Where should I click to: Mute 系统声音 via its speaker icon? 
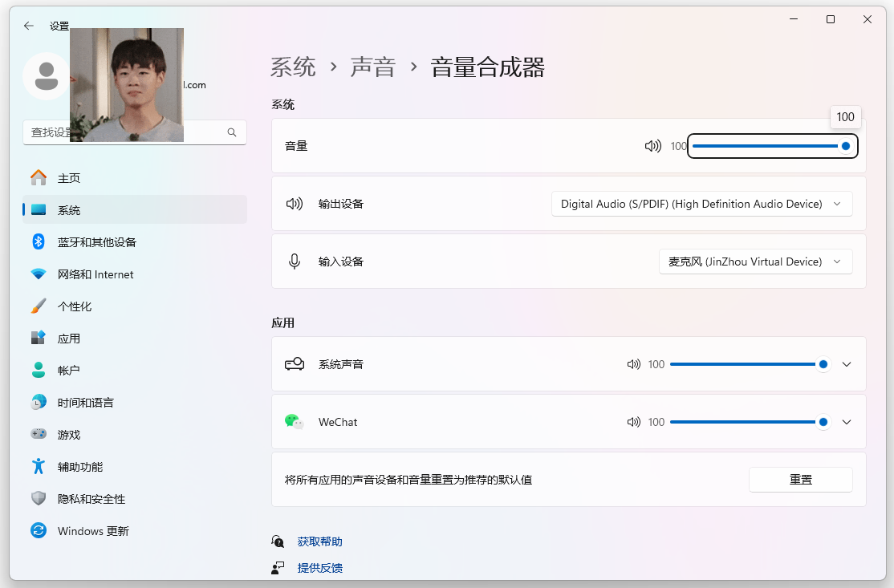[x=633, y=364]
